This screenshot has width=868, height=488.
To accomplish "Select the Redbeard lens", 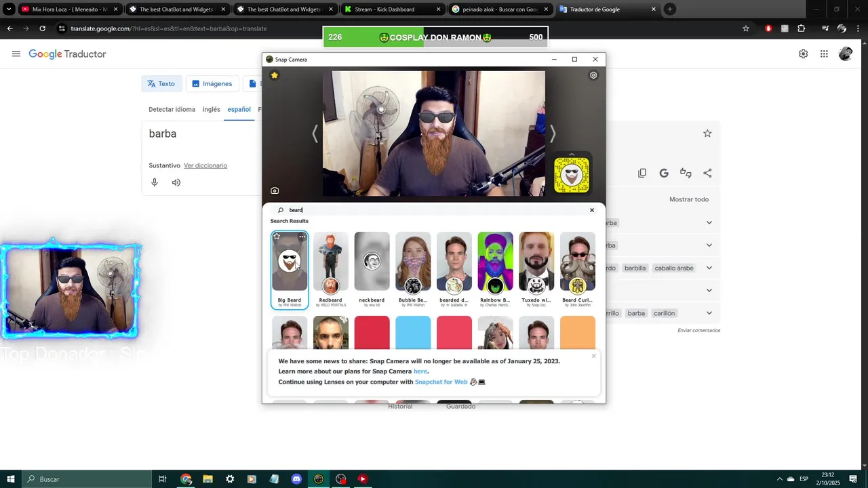I will coord(331,269).
